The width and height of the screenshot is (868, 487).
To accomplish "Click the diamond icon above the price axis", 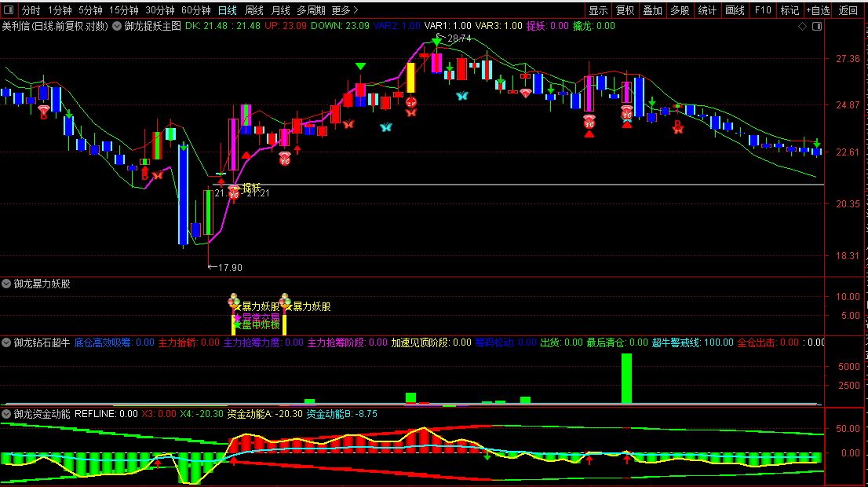I will point(802,26).
